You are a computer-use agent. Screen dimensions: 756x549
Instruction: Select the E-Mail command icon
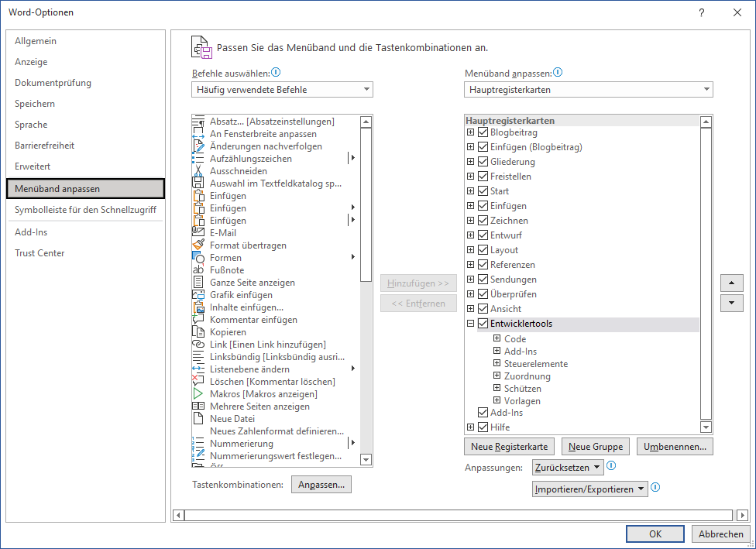[198, 233]
